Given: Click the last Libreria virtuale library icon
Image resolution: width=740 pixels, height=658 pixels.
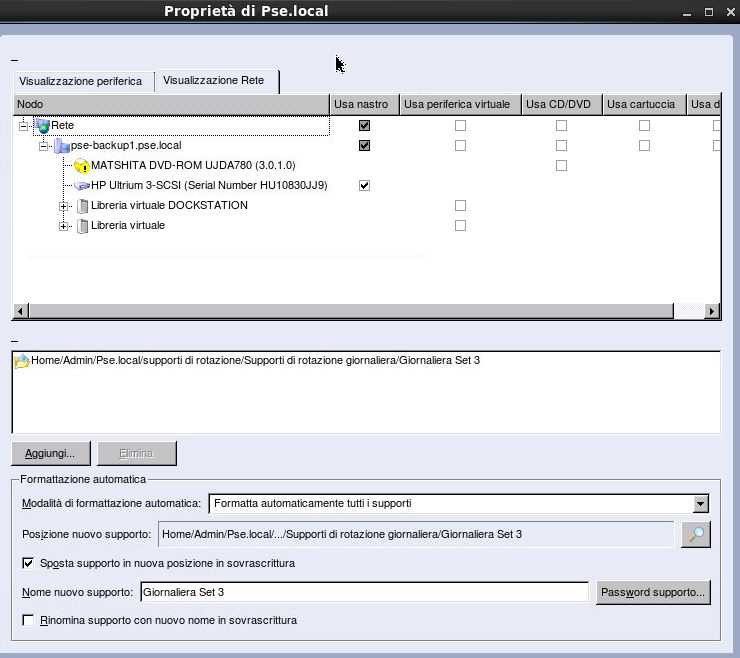Looking at the screenshot, I should tap(82, 226).
